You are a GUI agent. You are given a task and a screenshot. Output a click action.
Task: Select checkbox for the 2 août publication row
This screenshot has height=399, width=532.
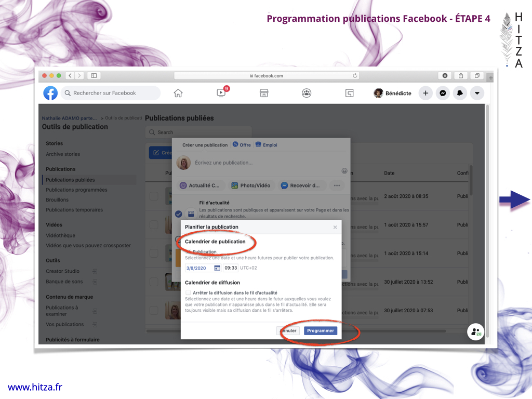pos(154,196)
